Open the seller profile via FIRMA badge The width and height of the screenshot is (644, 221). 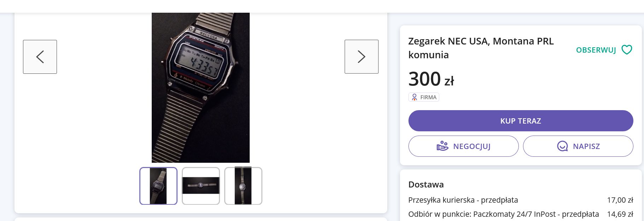[424, 97]
